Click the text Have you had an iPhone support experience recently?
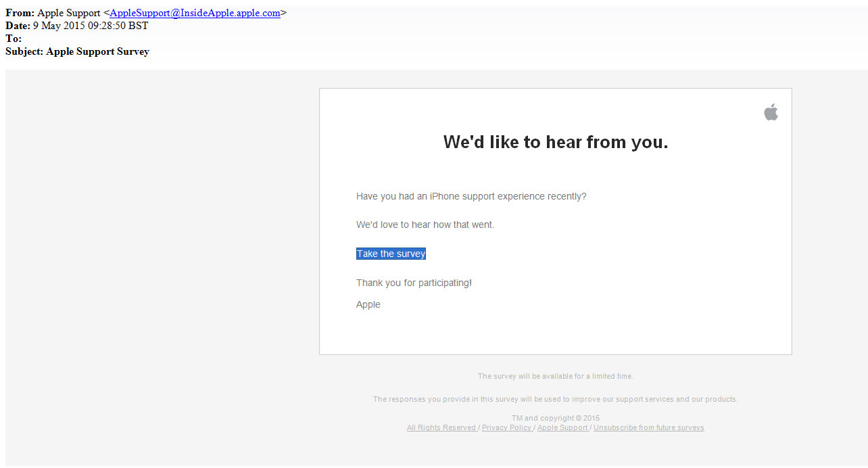 point(471,196)
